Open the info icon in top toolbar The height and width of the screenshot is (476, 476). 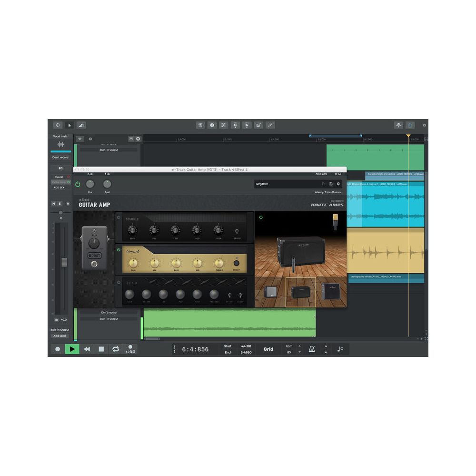tap(212, 125)
